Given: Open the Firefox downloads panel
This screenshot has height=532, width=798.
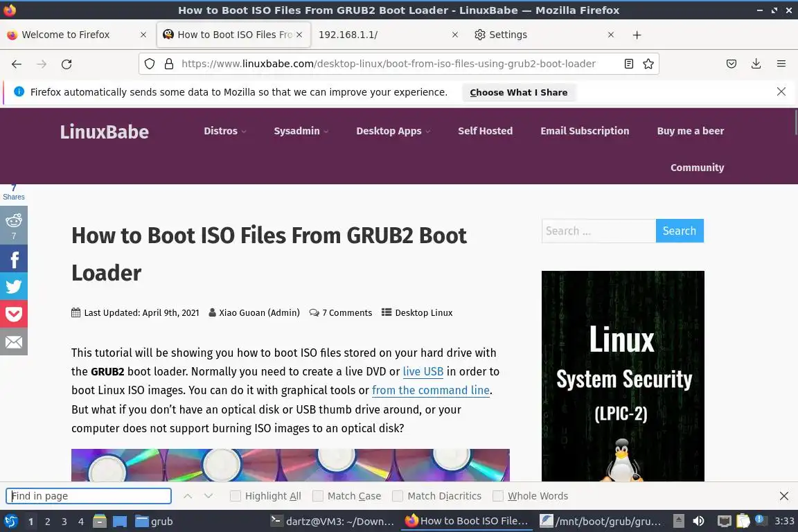Looking at the screenshot, I should [x=756, y=64].
